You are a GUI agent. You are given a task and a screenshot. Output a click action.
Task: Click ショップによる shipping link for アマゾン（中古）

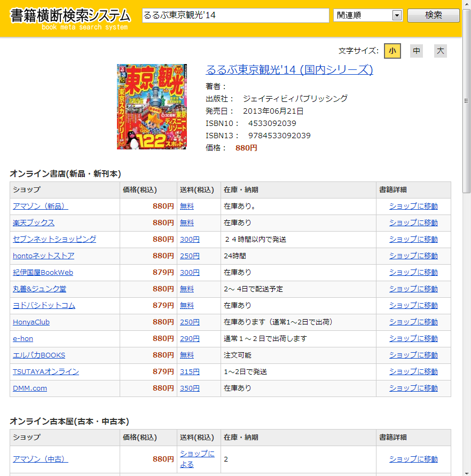coord(197,459)
